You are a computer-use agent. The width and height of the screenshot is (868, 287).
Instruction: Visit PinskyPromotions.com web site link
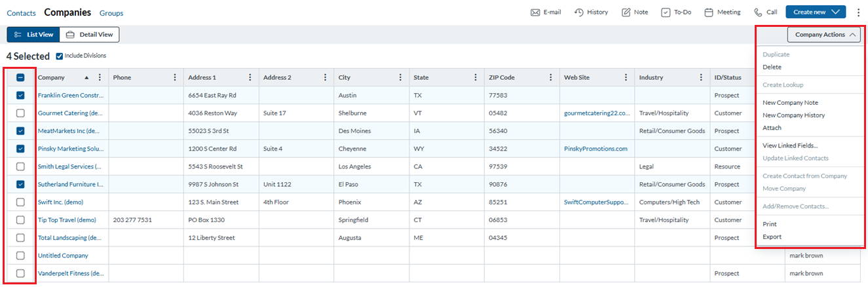[x=595, y=149]
